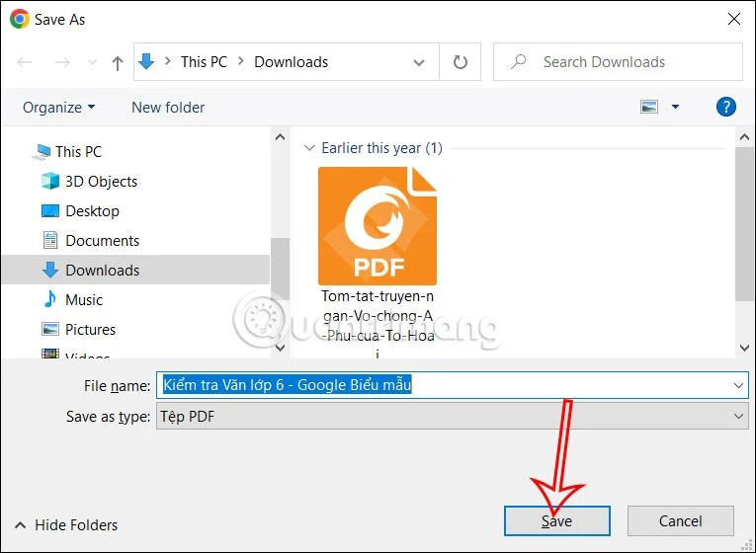
Task: Open Music in the sidebar
Action: point(84,299)
